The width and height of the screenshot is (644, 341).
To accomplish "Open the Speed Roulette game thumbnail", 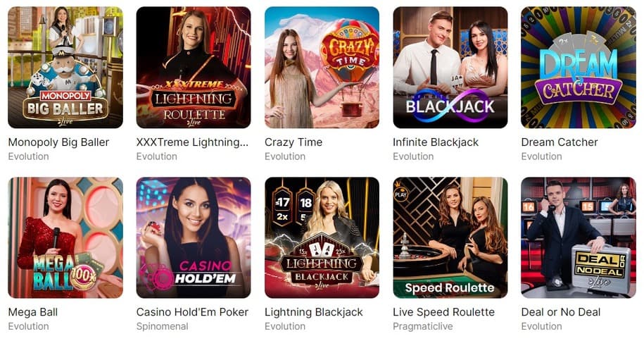I will pos(450,237).
